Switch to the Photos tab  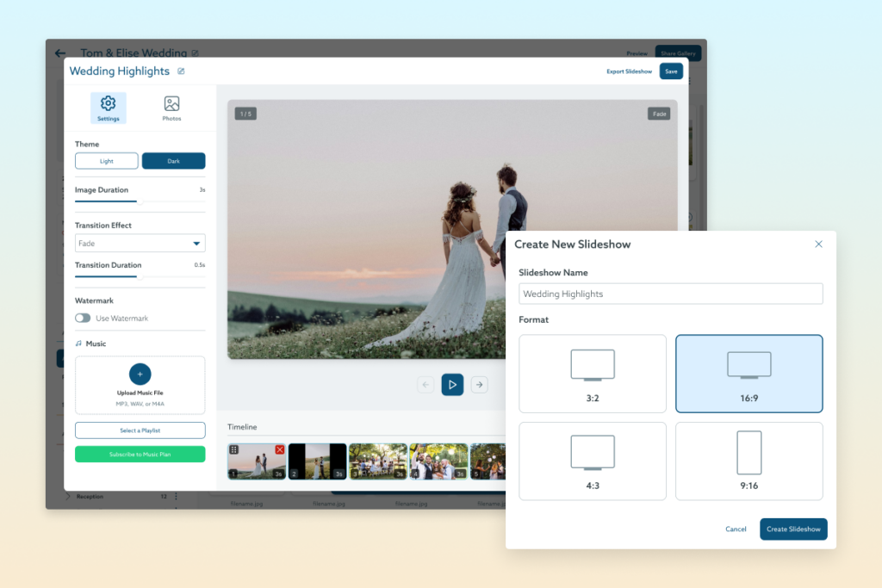tap(171, 107)
